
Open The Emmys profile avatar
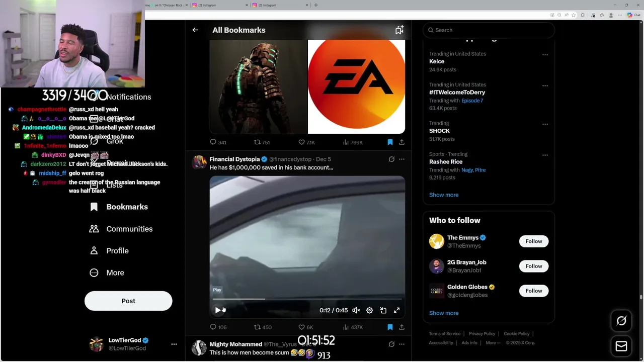coord(437,241)
